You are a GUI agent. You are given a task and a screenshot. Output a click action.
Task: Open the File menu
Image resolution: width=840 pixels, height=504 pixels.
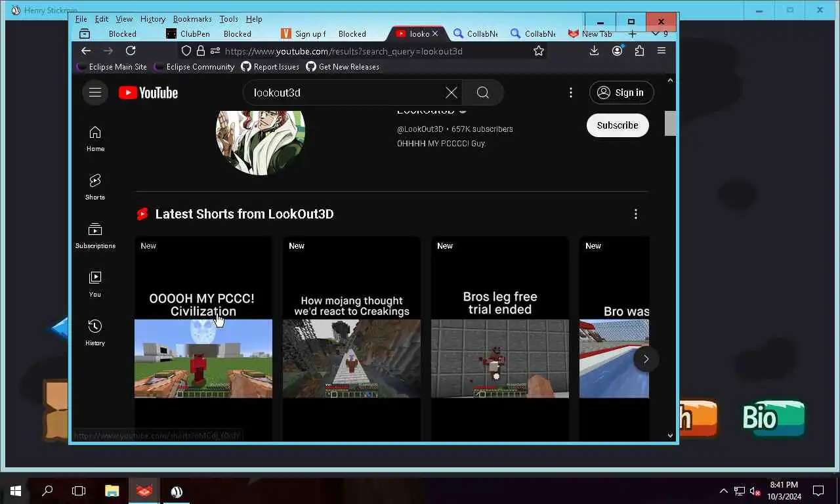coord(81,19)
